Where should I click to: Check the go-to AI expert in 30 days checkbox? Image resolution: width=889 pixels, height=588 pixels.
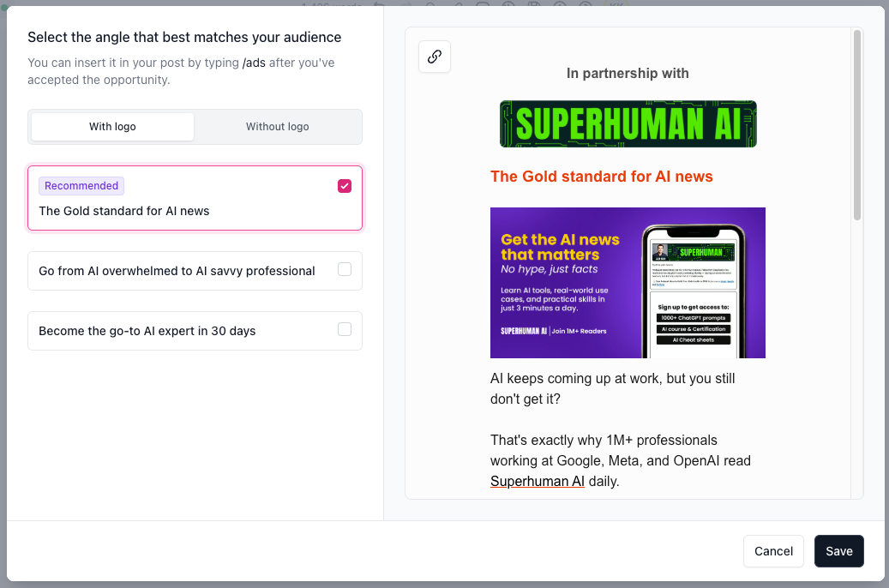point(345,330)
